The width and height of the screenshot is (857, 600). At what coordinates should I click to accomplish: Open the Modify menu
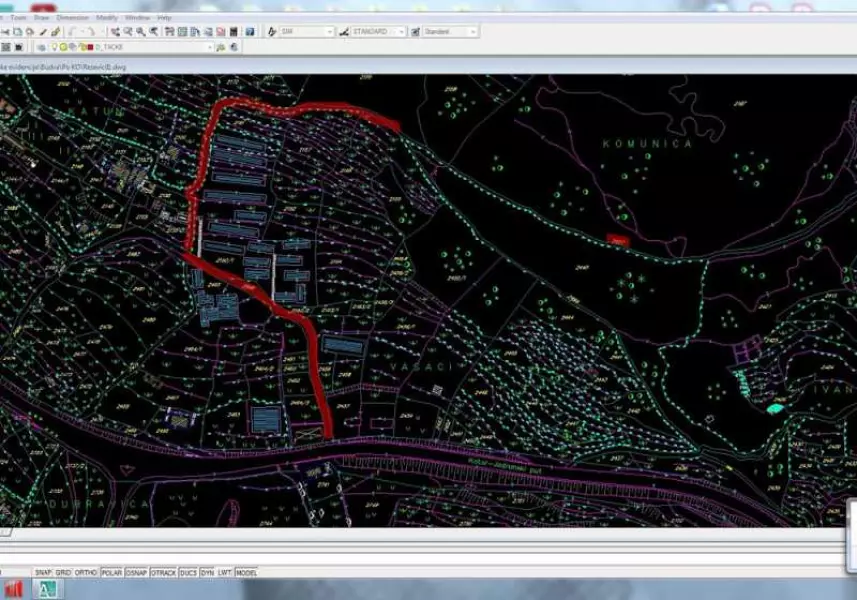coord(106,18)
